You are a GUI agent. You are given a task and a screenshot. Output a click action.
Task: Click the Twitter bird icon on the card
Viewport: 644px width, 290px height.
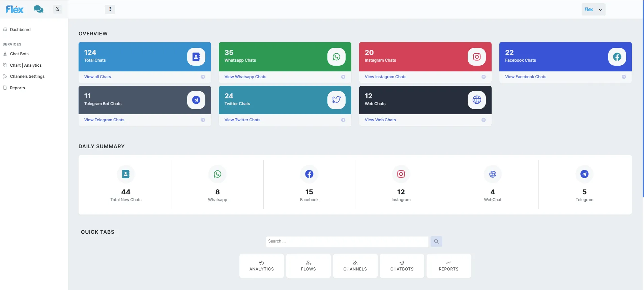click(x=336, y=100)
